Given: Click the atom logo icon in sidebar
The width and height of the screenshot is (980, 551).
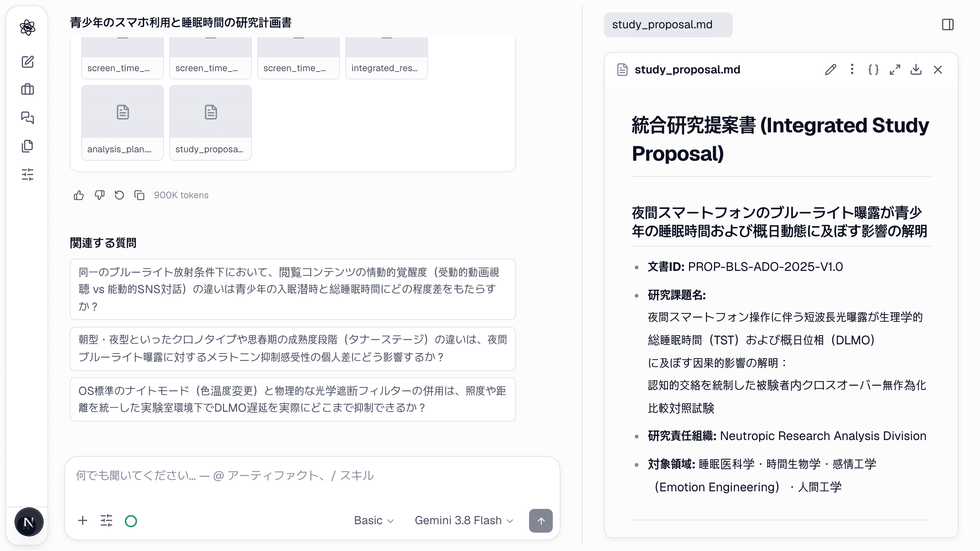Looking at the screenshot, I should coord(28,28).
